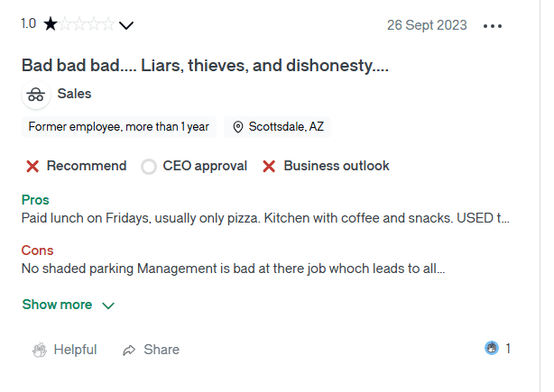Expand the review with Show more
The height and width of the screenshot is (392, 554).
pos(57,305)
